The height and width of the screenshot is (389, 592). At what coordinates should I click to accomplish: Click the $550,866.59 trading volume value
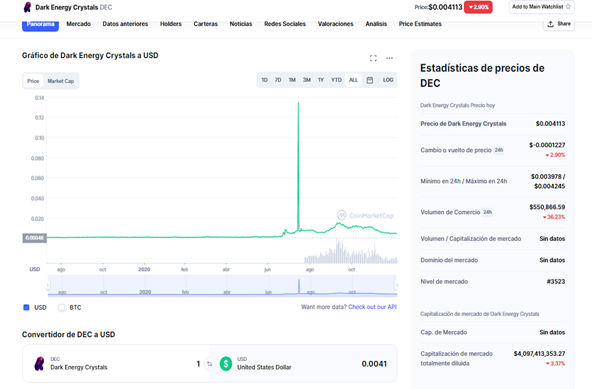(x=547, y=207)
